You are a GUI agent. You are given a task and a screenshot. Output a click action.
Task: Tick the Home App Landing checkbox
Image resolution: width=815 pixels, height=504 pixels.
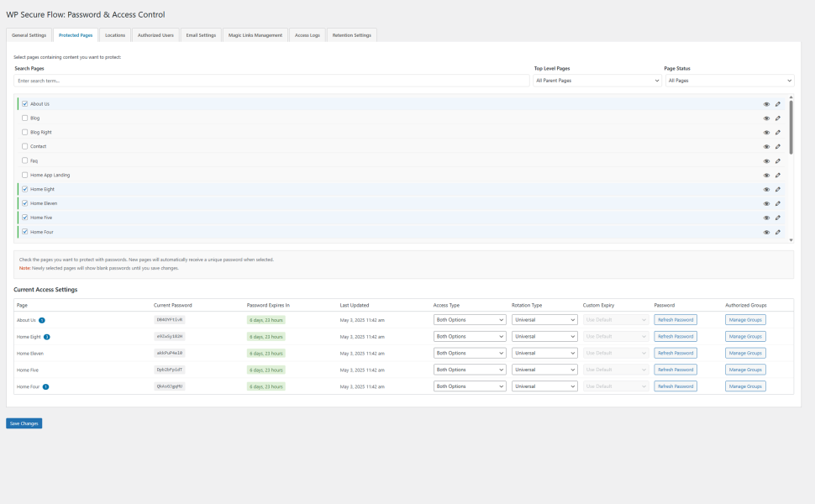click(x=24, y=175)
